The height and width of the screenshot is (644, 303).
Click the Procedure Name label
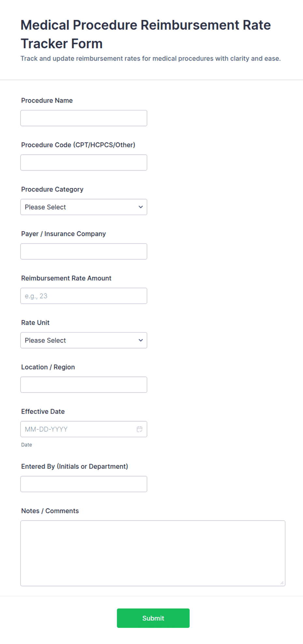click(x=47, y=100)
